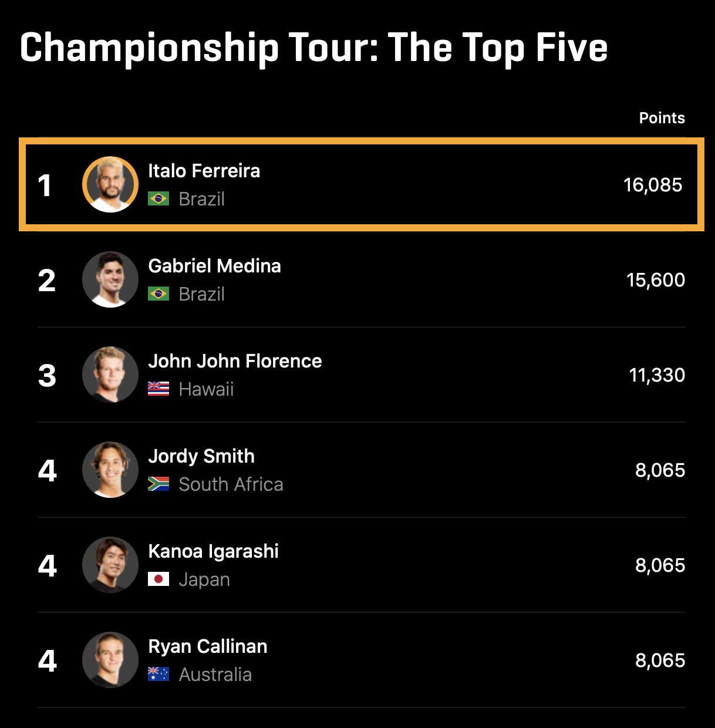
Task: Click Italo Ferreira's 16,085 points value
Action: pyautogui.click(x=653, y=185)
